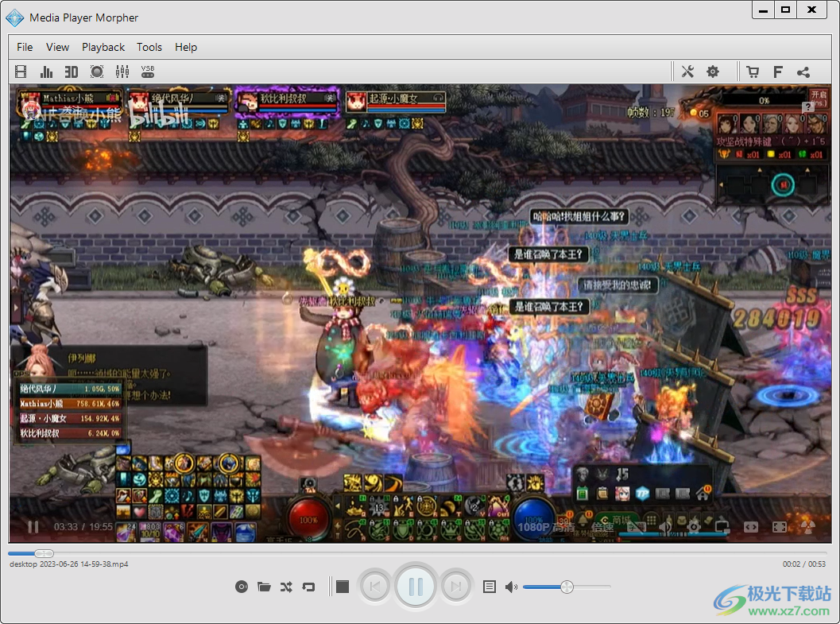Viewport: 840px width, 624px height.
Task: Open the Playback menu
Action: [103, 47]
